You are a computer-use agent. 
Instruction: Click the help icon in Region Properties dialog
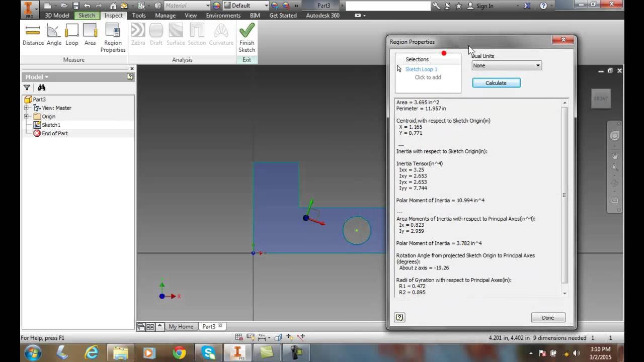coord(399,317)
